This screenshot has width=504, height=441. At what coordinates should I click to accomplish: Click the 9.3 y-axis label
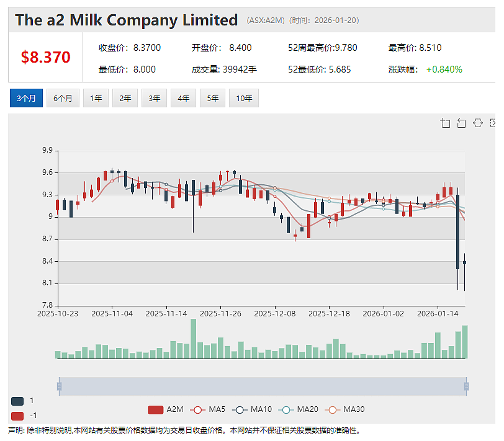47,195
